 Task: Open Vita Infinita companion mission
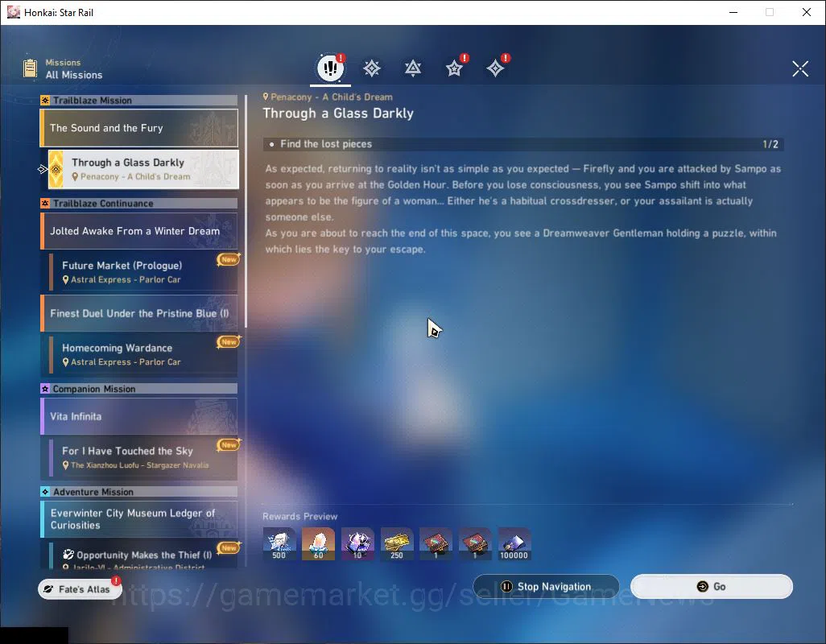[139, 416]
